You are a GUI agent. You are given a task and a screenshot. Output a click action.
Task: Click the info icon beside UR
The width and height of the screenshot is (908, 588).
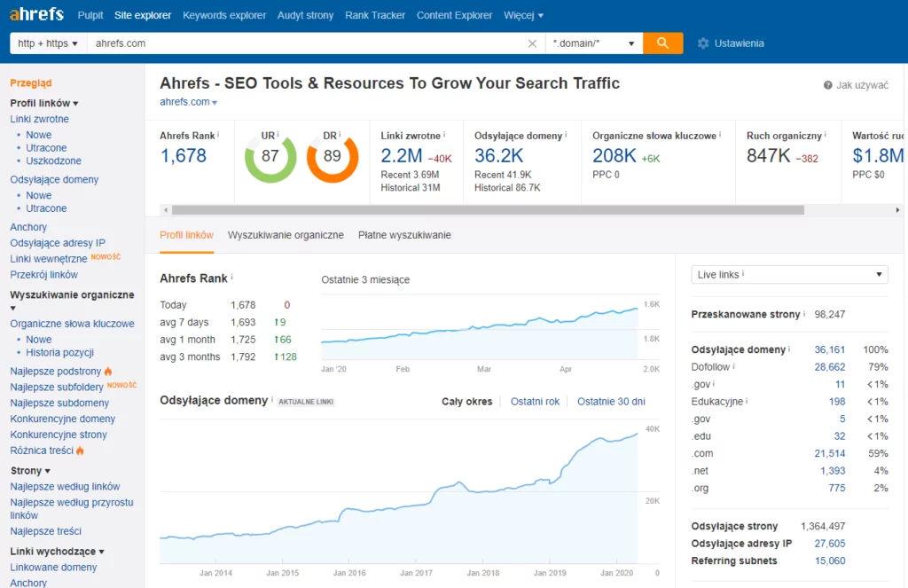278,135
